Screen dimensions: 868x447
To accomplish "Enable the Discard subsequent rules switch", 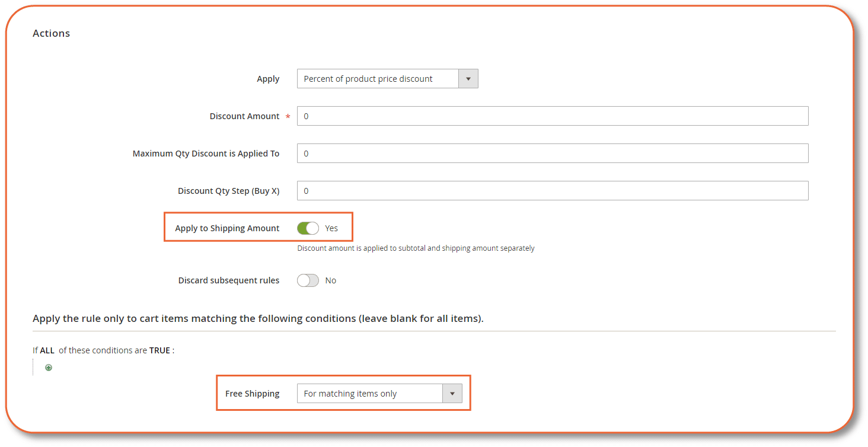I will [x=308, y=280].
